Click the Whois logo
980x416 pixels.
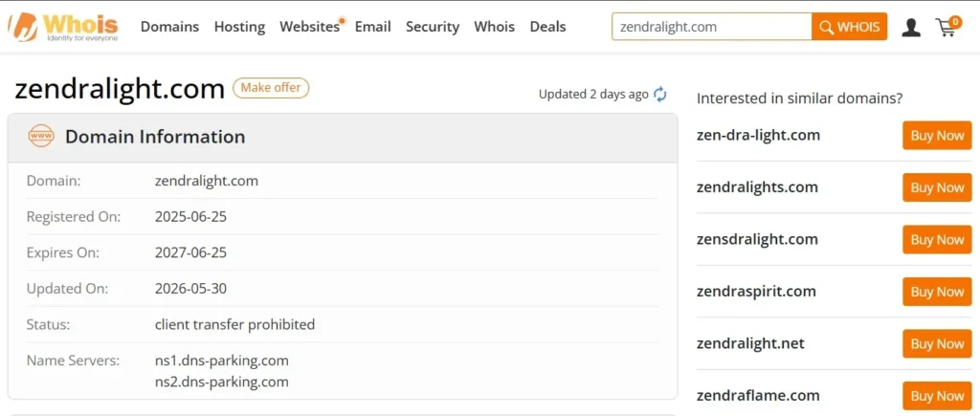tap(62, 27)
